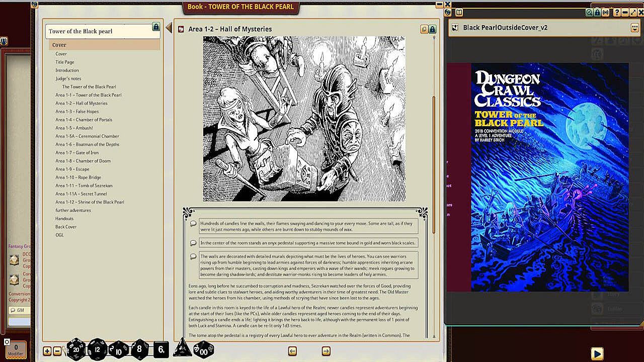Click the Dungeon Crawl Classics cover image

pos(550,177)
